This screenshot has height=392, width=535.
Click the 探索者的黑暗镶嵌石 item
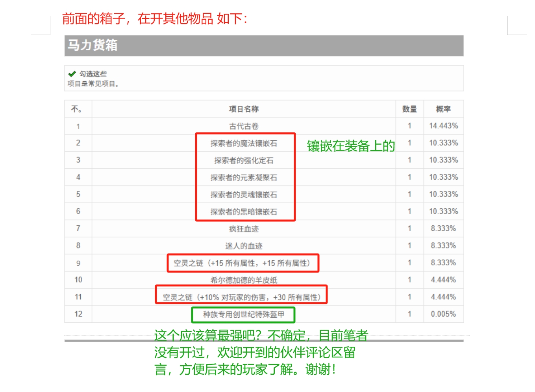pyautogui.click(x=244, y=212)
